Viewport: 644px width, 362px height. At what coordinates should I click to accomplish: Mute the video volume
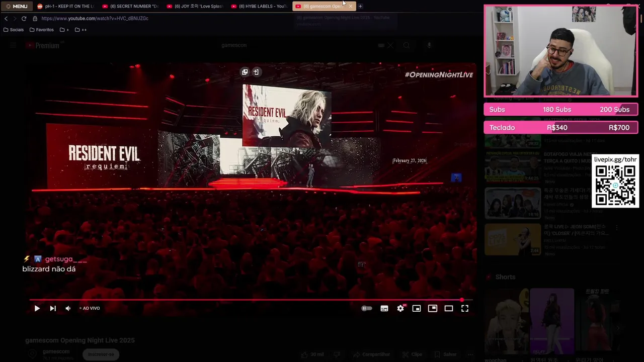pyautogui.click(x=68, y=308)
